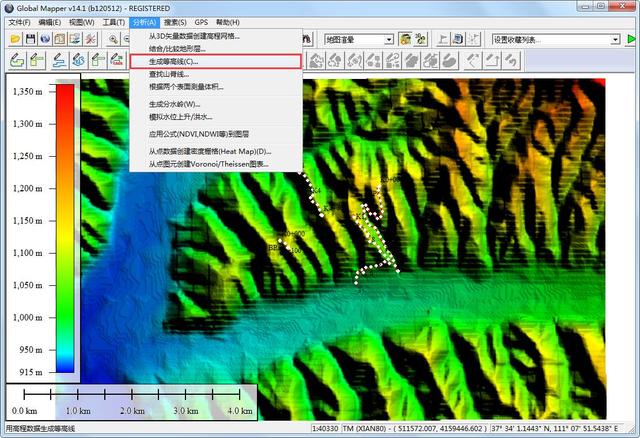Viewport: 640px width, 438px height.
Task: Select 生成分水岭(W)... menu entry
Action: click(x=216, y=104)
